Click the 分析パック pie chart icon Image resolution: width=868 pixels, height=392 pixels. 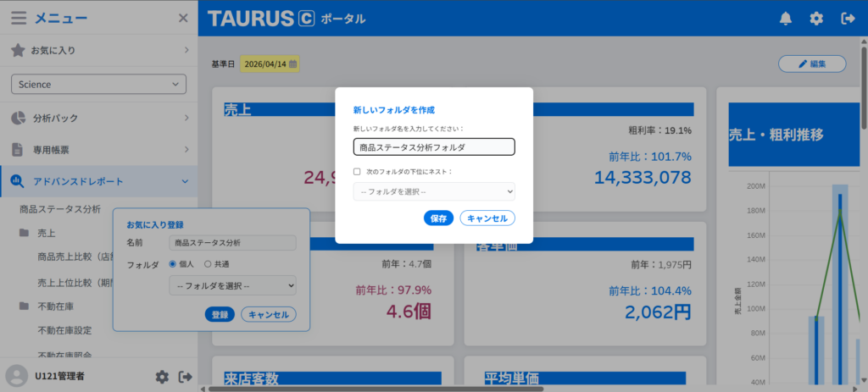tap(19, 118)
